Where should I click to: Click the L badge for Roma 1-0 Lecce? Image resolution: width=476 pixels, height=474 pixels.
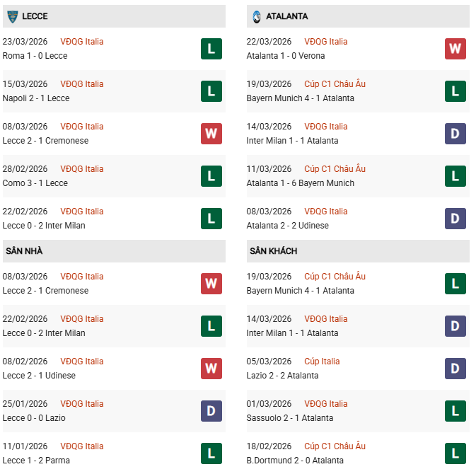[x=211, y=49]
